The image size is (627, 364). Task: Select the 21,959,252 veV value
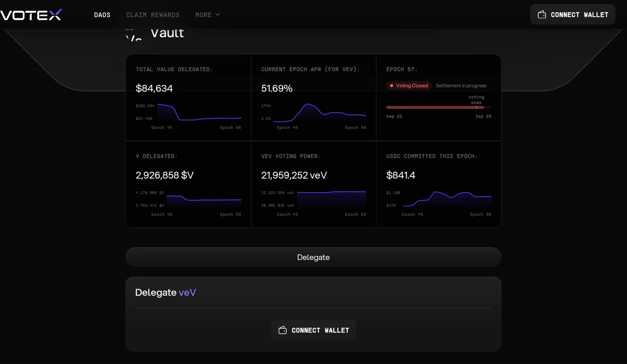pos(294,175)
